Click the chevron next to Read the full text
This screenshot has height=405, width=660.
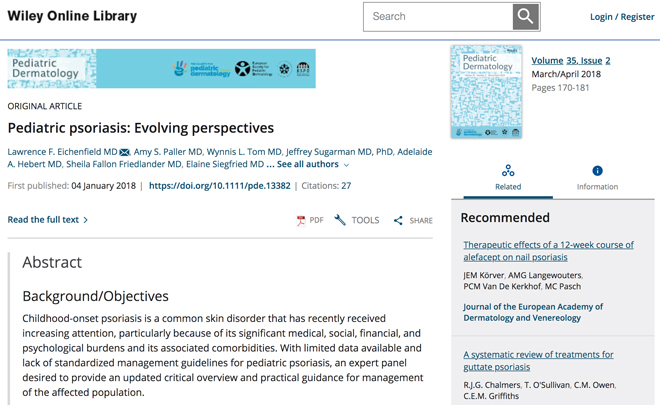coord(85,220)
